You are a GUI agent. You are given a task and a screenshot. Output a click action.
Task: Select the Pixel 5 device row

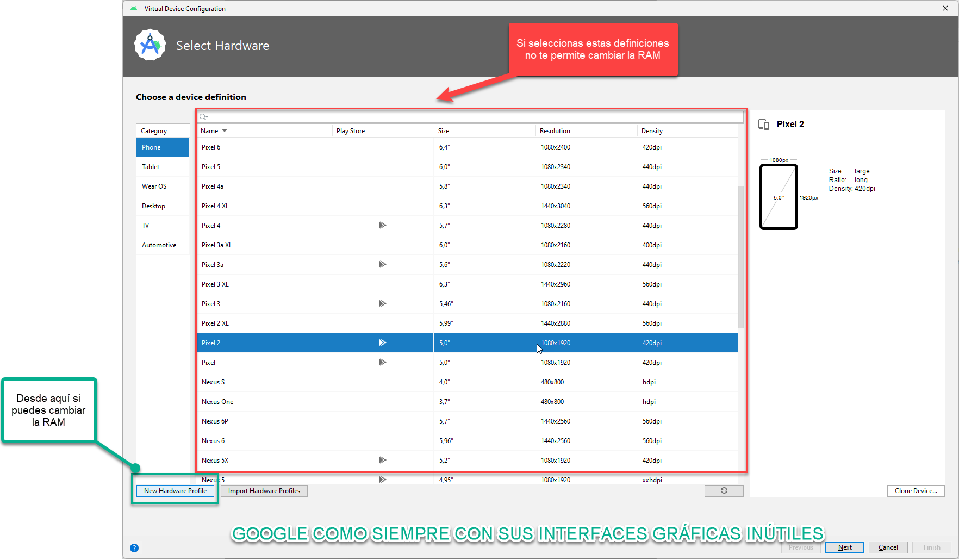[x=467, y=167]
